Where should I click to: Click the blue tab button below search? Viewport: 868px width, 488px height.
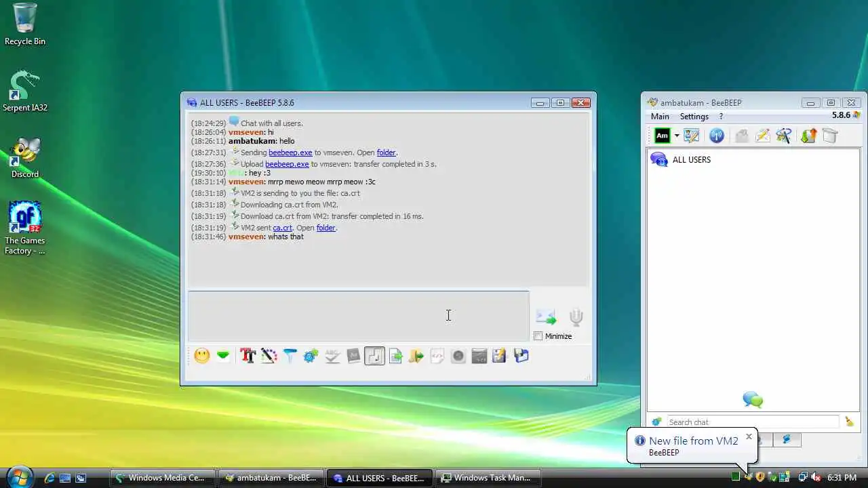tap(787, 440)
